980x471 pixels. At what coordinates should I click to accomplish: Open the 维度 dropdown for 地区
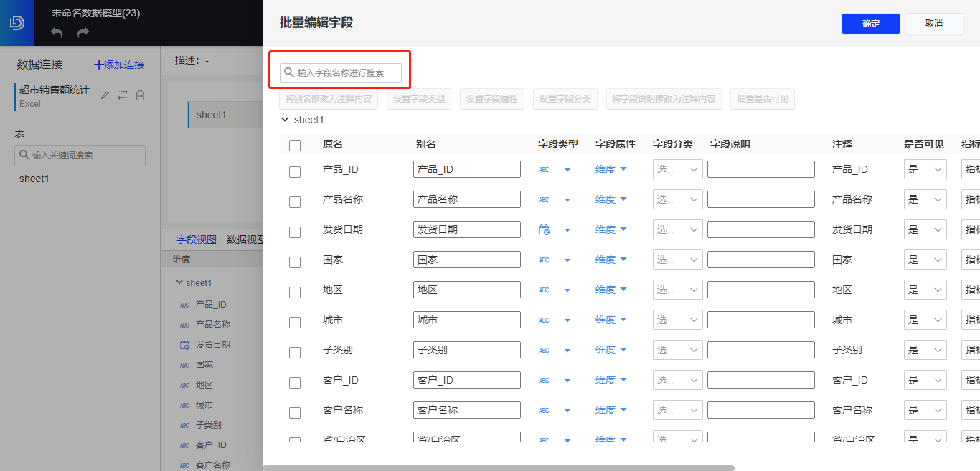(x=611, y=290)
